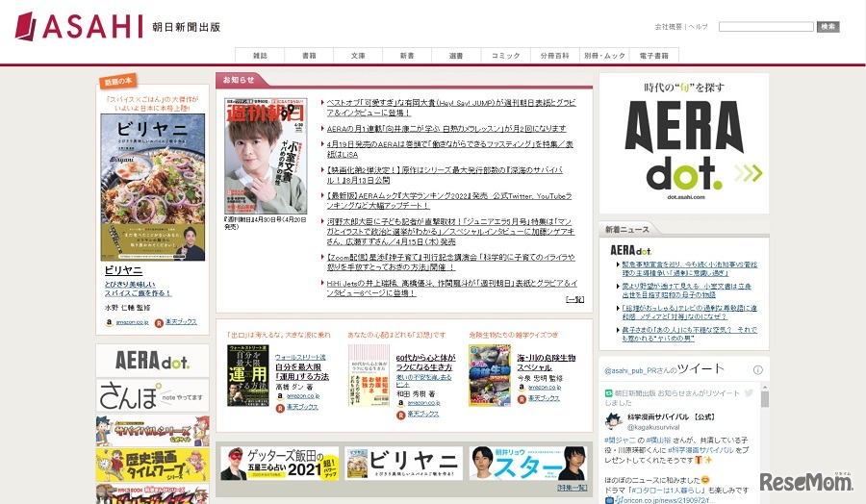Open the 海・川の危険生物 book cover
The width and height of the screenshot is (866, 504).
[490, 375]
